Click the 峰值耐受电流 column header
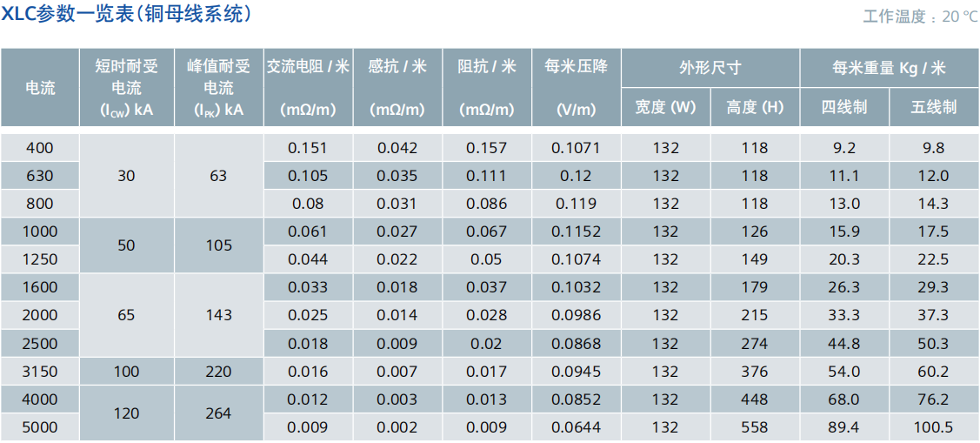Image resolution: width=980 pixels, height=443 pixels. tap(218, 88)
